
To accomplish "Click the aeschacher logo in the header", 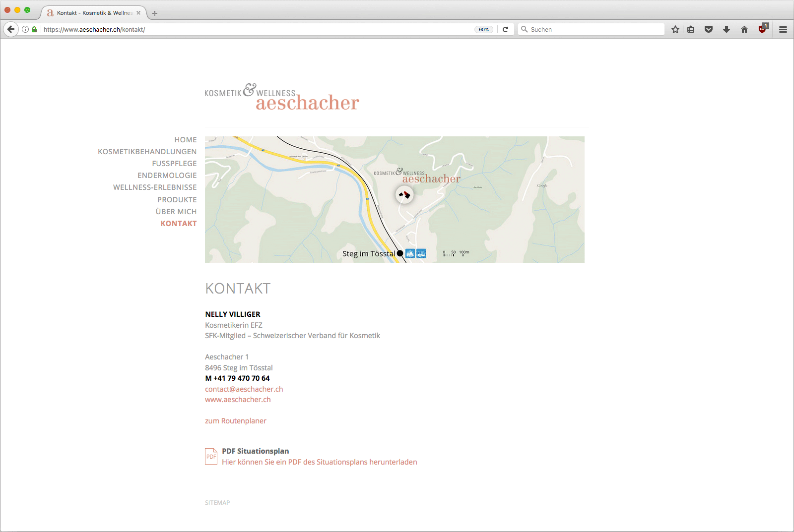I will (x=282, y=97).
